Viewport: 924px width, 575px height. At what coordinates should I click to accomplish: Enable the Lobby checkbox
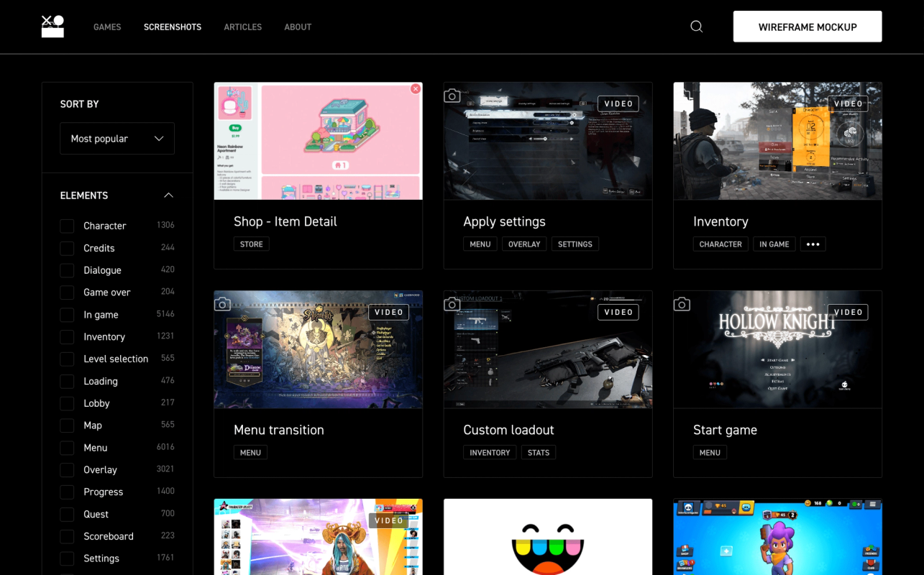(67, 403)
